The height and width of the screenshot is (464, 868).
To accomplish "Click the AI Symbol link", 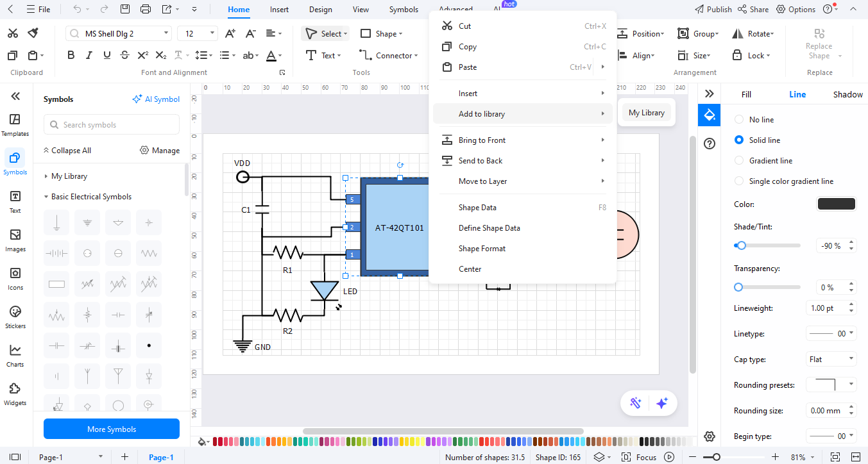I will pyautogui.click(x=156, y=99).
